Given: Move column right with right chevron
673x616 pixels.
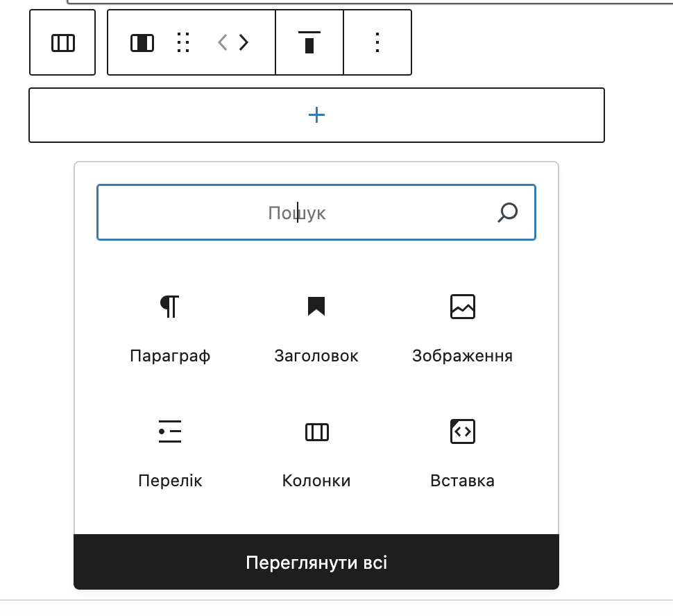Looking at the screenshot, I should [x=244, y=43].
